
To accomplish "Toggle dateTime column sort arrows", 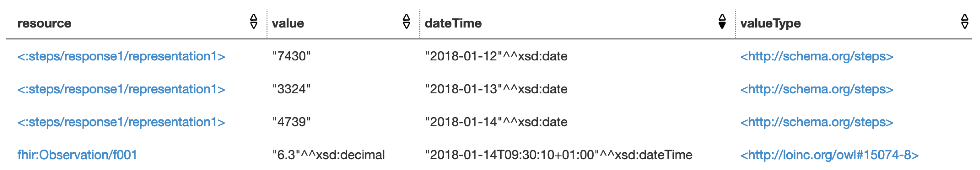I will (x=722, y=22).
